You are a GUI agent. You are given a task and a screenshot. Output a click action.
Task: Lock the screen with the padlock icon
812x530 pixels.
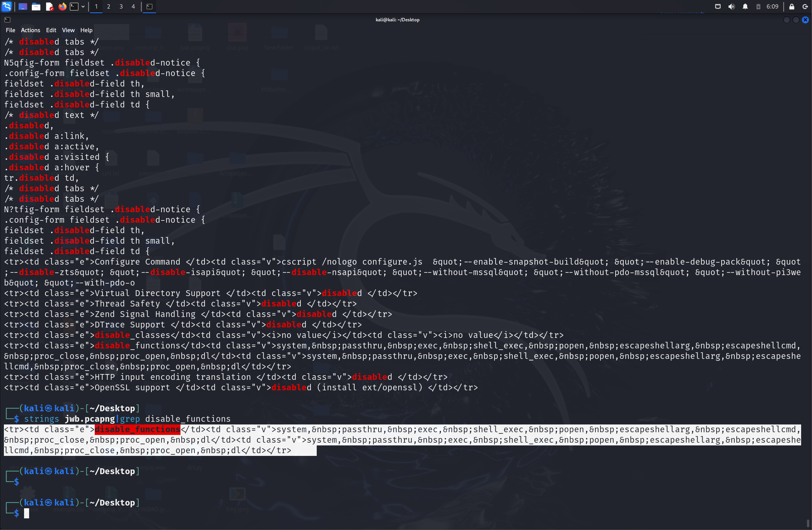tap(792, 7)
